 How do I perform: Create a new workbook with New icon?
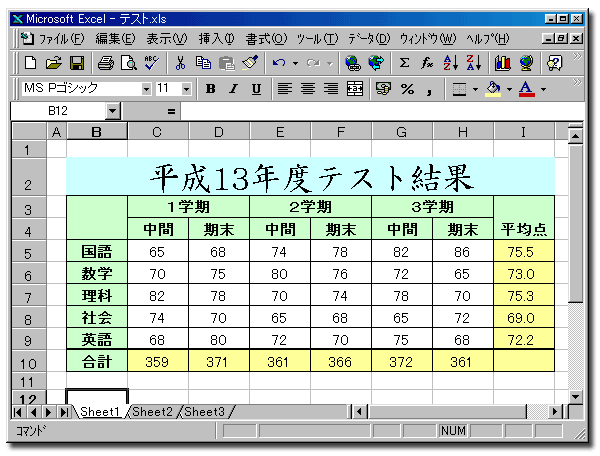pyautogui.click(x=30, y=63)
